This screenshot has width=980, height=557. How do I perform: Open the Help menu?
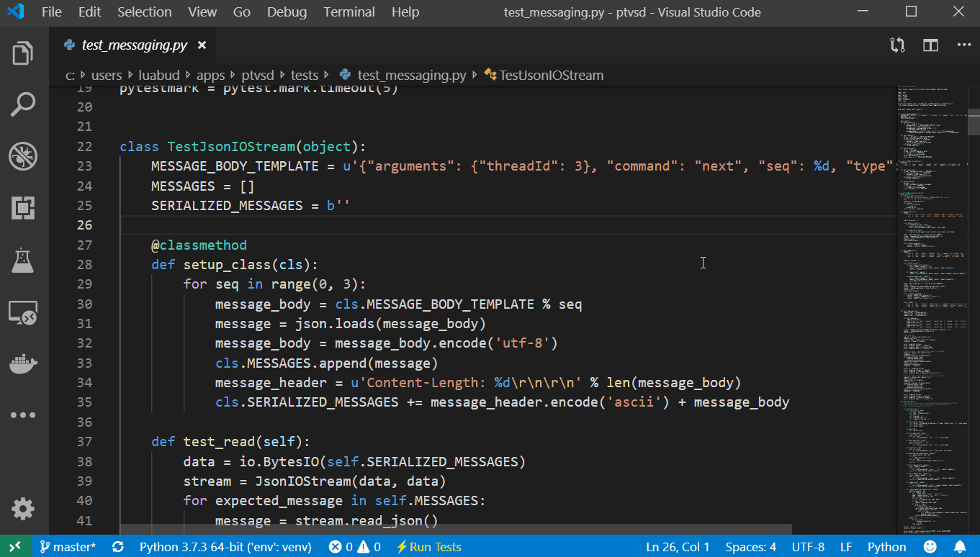[x=405, y=12]
